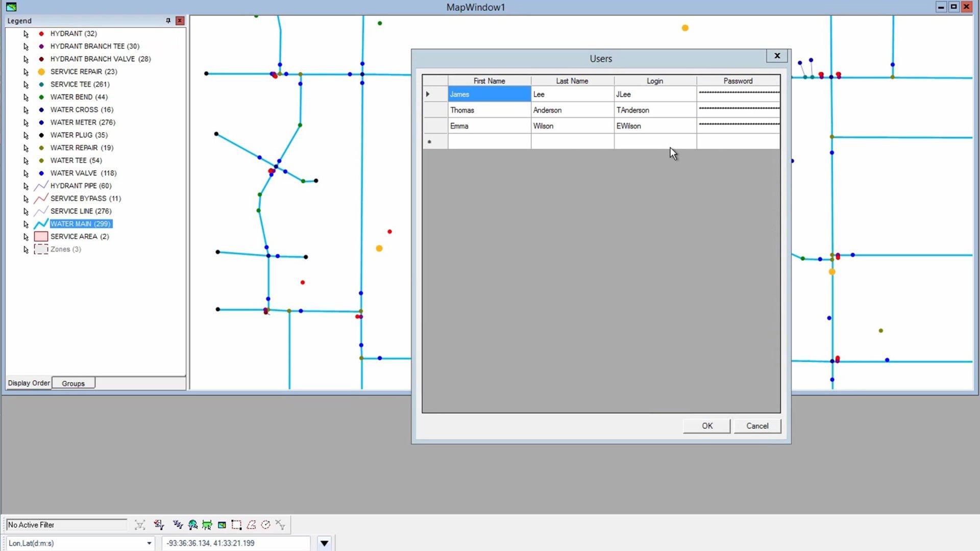Screen dimensions: 980x551
Task: Switch to the Display Order tab
Action: pos(29,383)
